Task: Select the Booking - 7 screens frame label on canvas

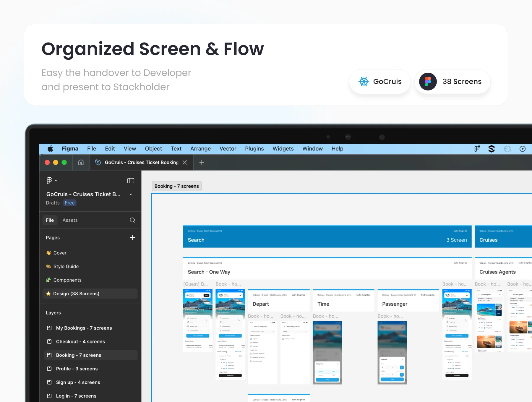Action: 176,186
